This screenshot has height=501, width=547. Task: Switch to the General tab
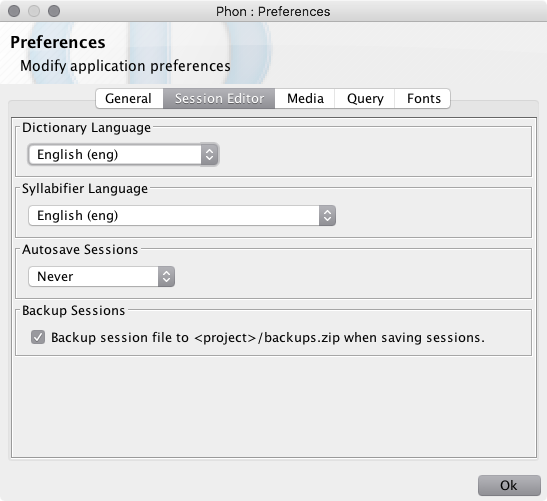pos(129,99)
